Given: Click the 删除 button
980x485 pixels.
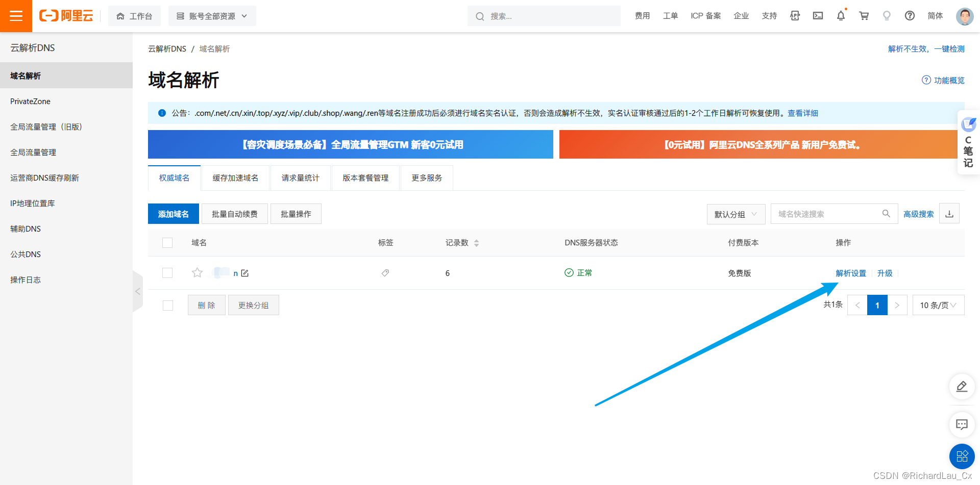Looking at the screenshot, I should [x=206, y=305].
